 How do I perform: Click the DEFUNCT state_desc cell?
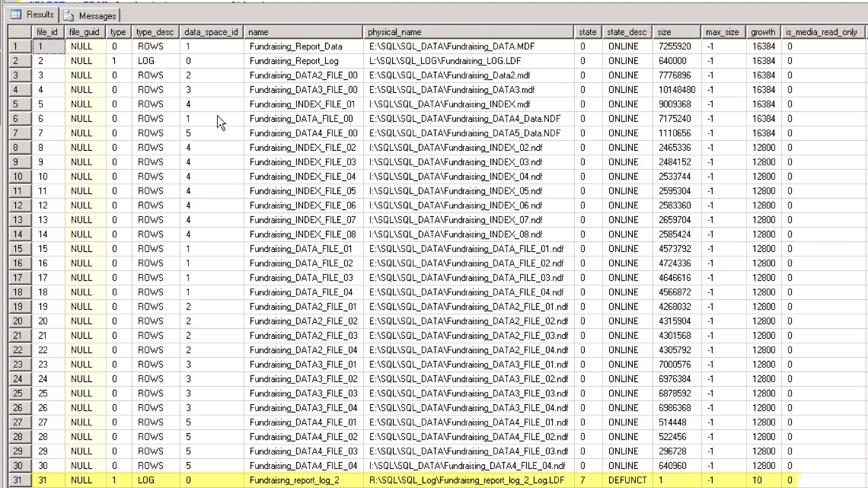[627, 480]
